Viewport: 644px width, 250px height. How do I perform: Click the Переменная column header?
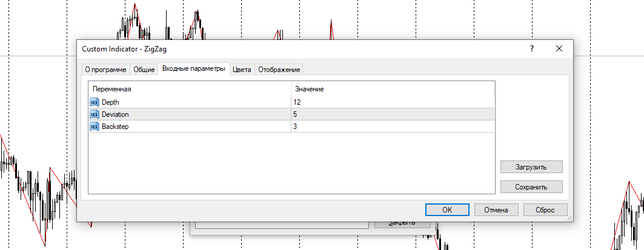pyautogui.click(x=189, y=89)
